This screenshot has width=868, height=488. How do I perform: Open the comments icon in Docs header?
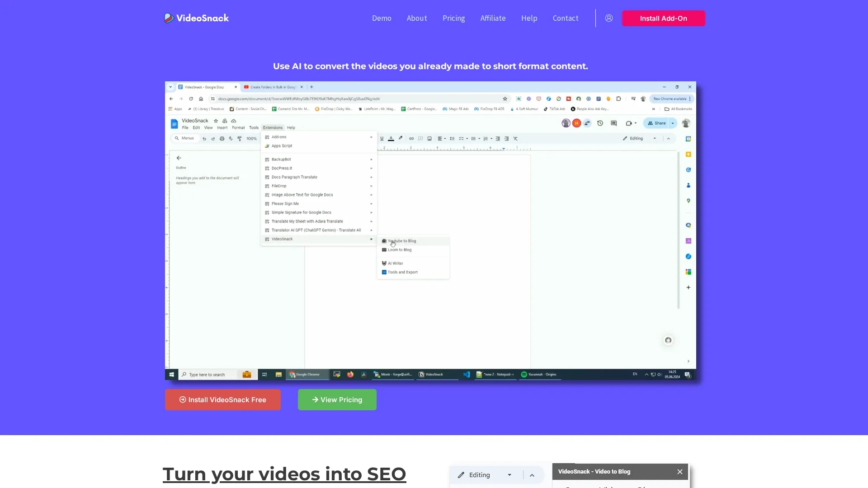613,123
